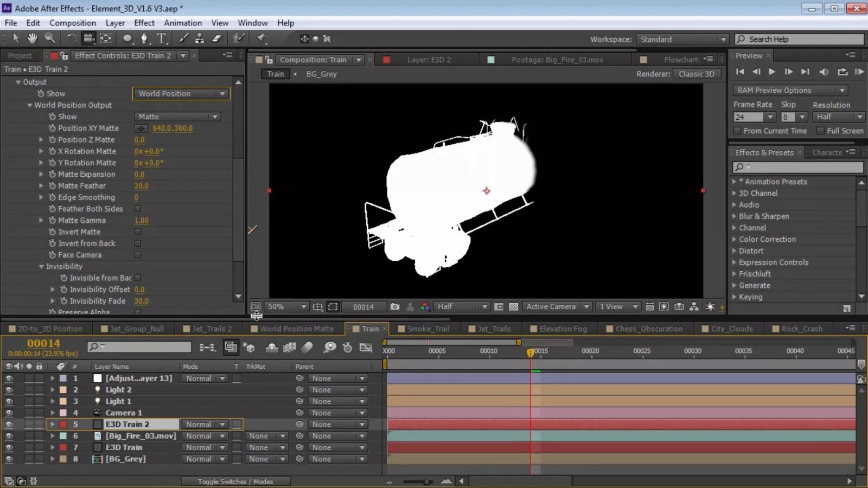
Task: Click the Toggle Switches / Modes button
Action: [x=235, y=481]
